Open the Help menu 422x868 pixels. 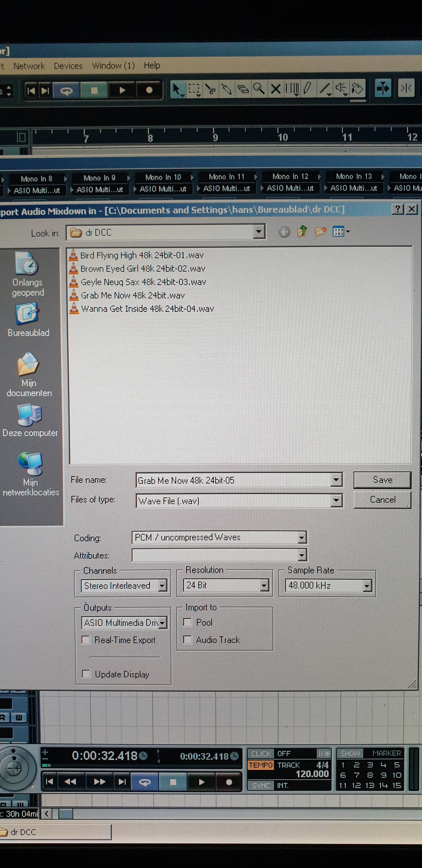pyautogui.click(x=152, y=65)
